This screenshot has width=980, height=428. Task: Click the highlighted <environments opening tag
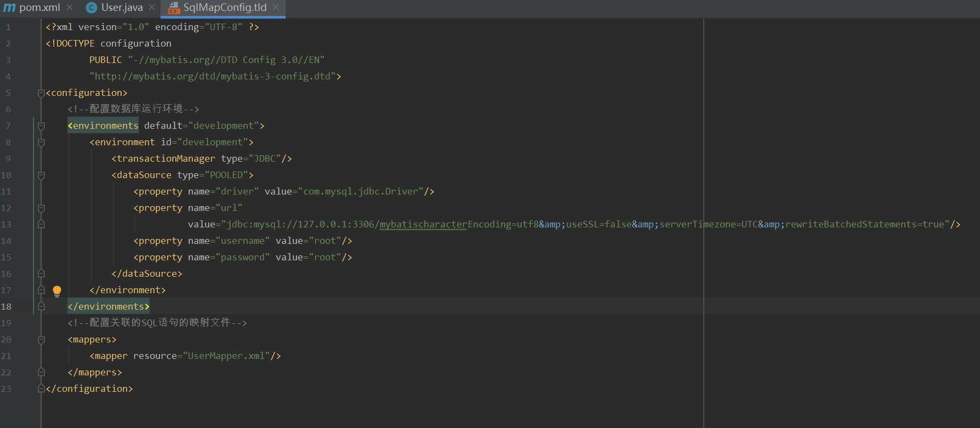click(x=103, y=125)
